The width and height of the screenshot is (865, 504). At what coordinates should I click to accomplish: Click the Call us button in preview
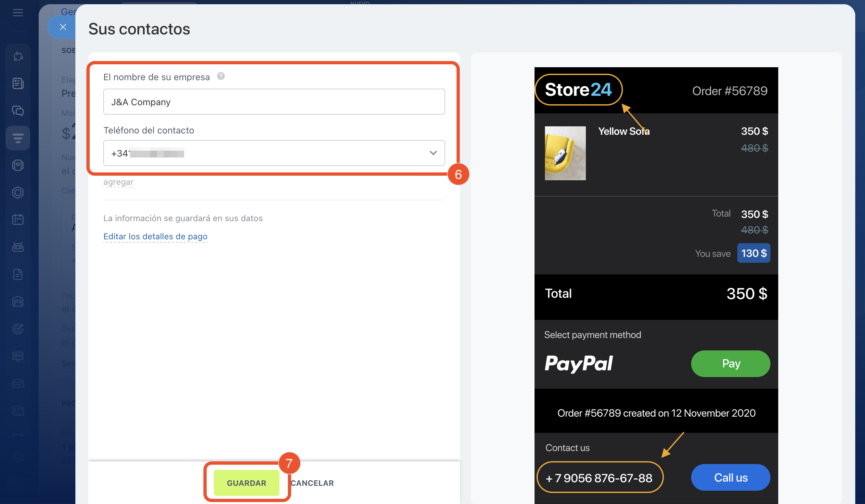[730, 477]
